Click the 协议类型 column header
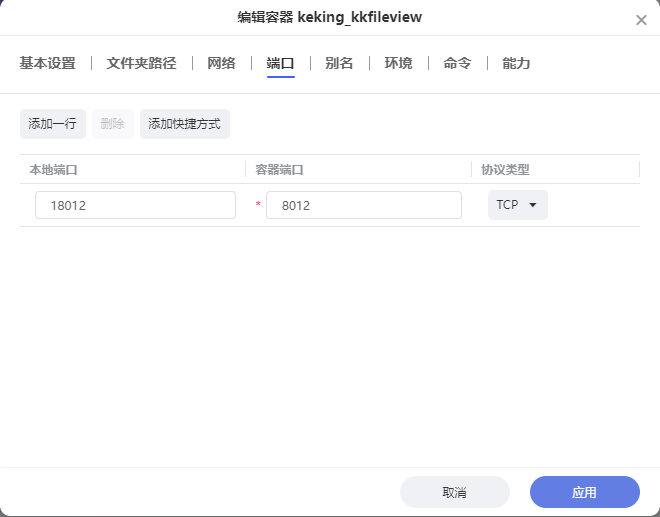The image size is (660, 517). [x=505, y=170]
